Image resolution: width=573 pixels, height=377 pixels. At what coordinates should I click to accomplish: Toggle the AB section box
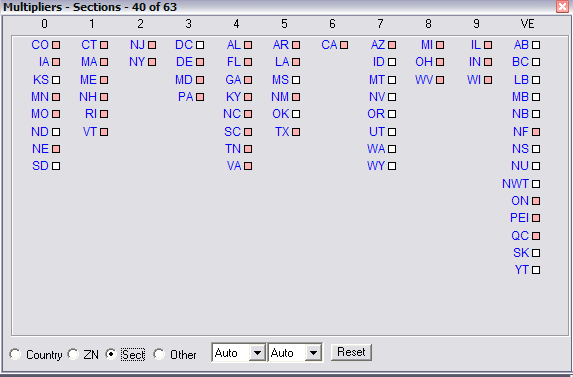click(536, 45)
